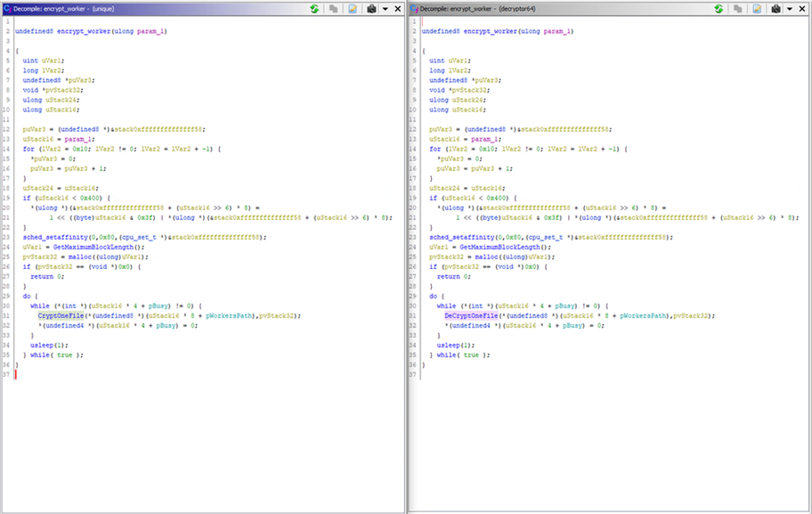Screen dimensions: 812x514
Task: Click 'ulong uStack24;' declaration in unique window
Action: click(51, 100)
